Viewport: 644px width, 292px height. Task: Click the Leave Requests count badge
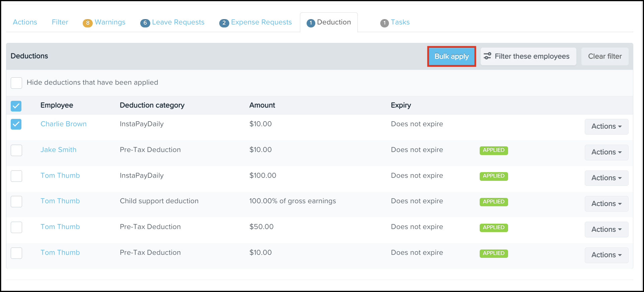(x=145, y=23)
